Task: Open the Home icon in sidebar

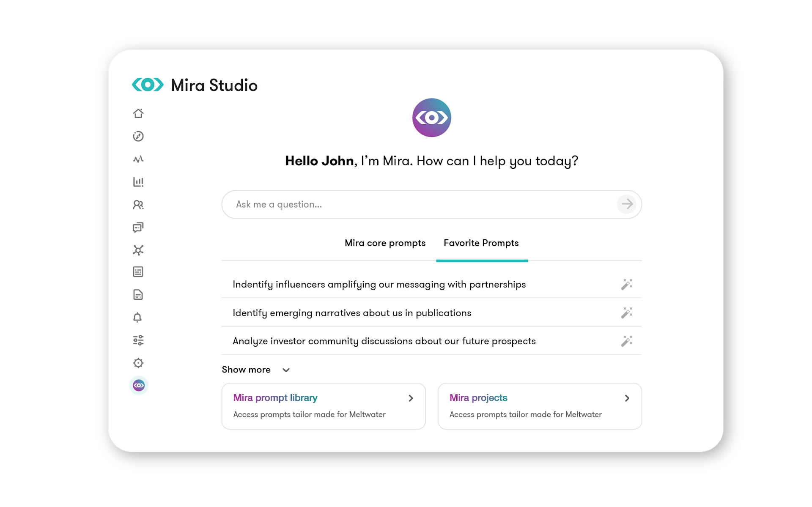Action: click(x=138, y=113)
